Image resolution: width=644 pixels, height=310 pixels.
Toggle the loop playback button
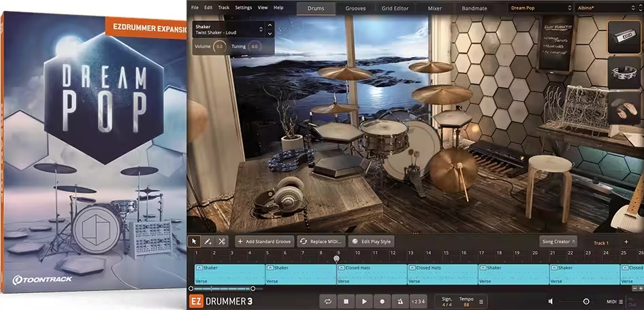point(328,301)
